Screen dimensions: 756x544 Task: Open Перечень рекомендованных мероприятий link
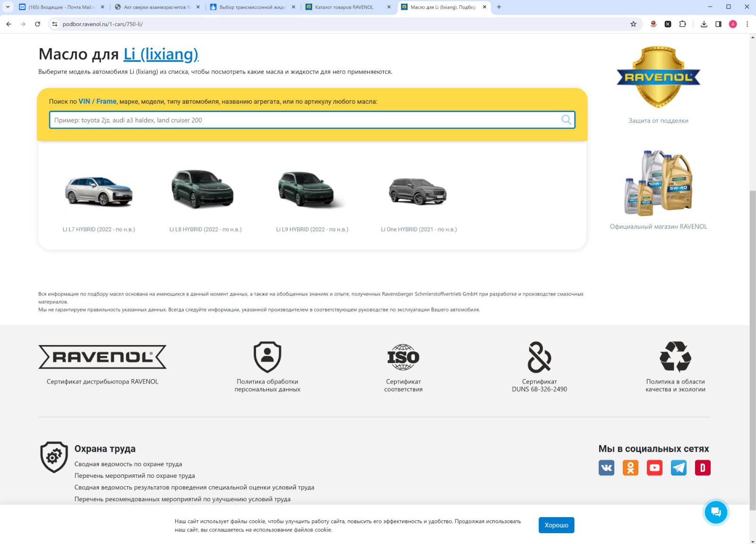click(182, 499)
